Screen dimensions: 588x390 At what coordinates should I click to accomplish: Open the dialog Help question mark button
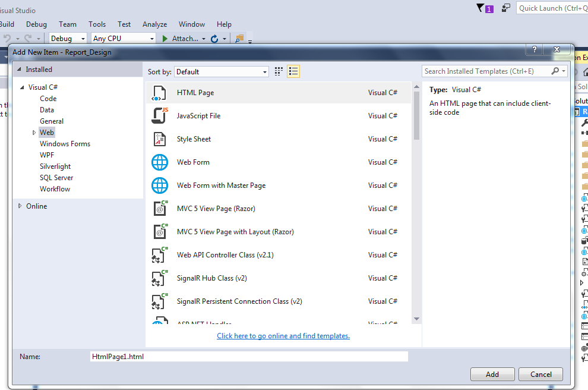[535, 49]
